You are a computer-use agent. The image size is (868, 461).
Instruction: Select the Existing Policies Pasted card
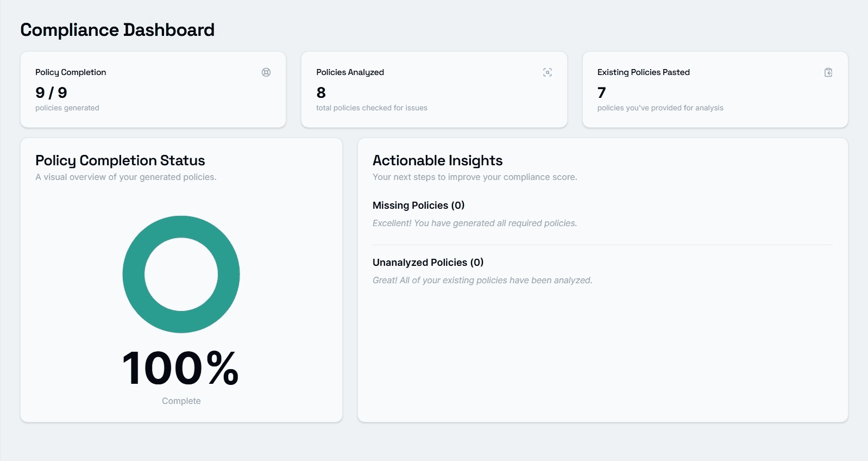pos(715,90)
